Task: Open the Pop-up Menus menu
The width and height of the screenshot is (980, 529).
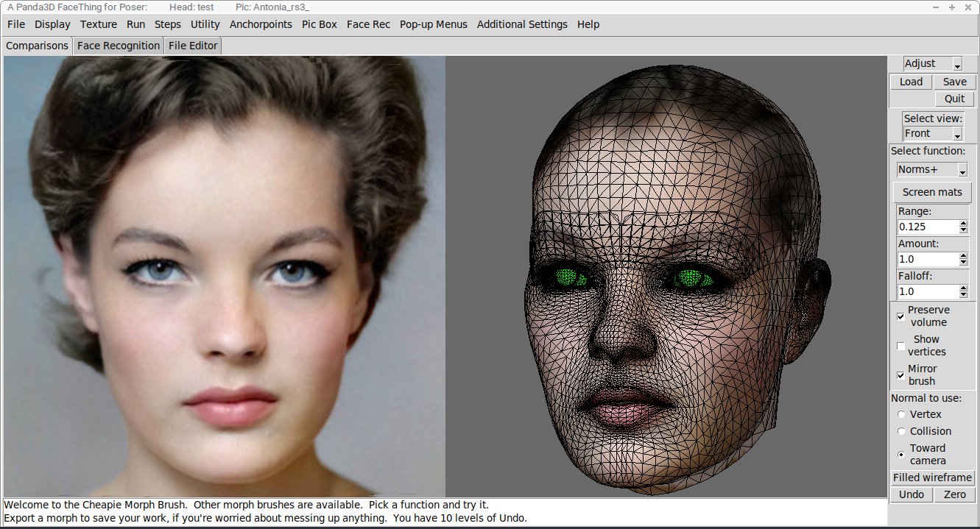Action: pos(434,24)
